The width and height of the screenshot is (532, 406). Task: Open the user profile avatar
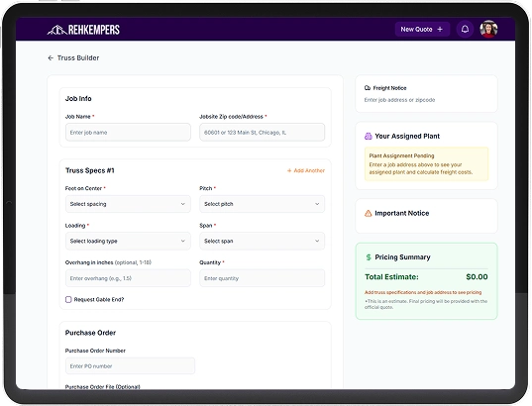pos(488,29)
